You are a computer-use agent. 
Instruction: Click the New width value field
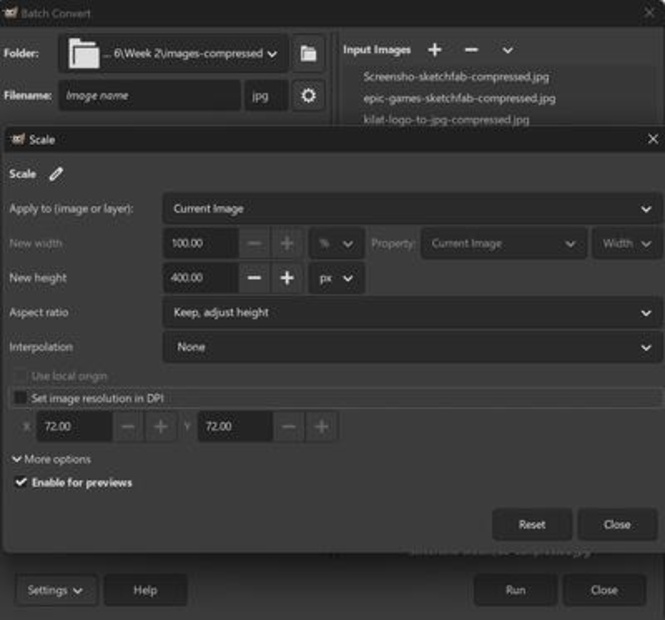[x=201, y=243]
